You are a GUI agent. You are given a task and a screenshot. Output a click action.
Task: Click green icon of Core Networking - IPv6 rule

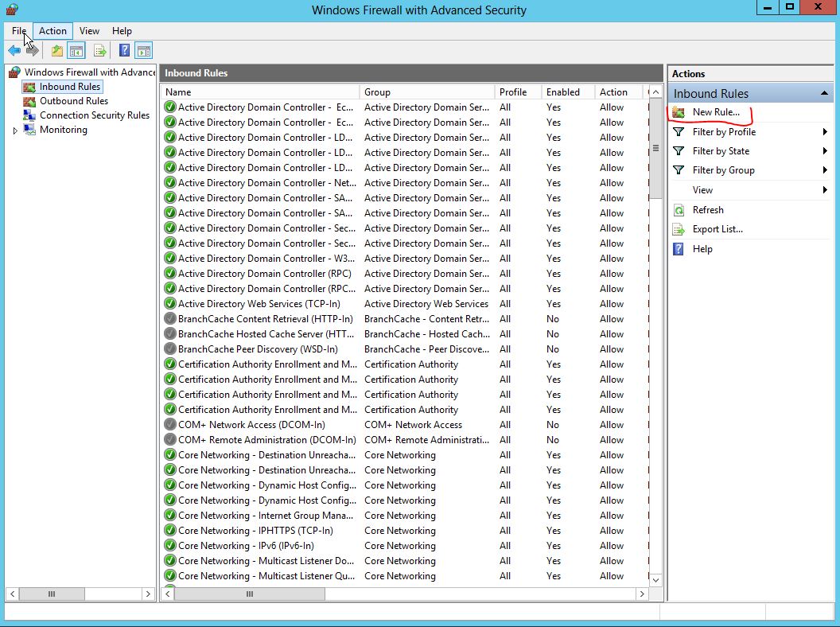169,546
